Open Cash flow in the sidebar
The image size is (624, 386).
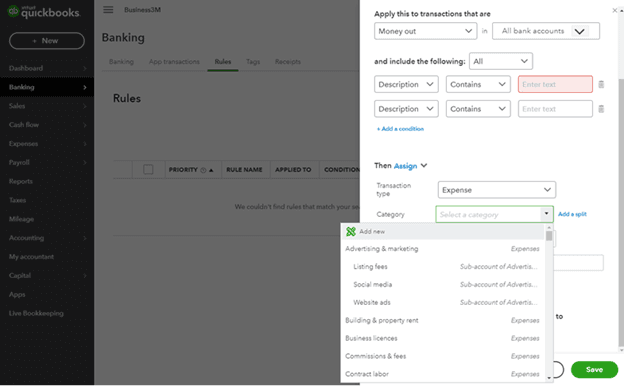point(47,125)
